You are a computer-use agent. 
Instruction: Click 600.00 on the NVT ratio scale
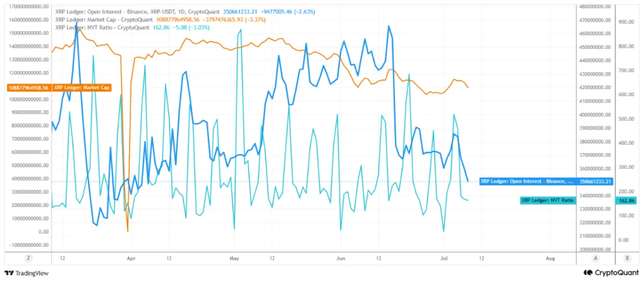pyautogui.click(x=626, y=95)
